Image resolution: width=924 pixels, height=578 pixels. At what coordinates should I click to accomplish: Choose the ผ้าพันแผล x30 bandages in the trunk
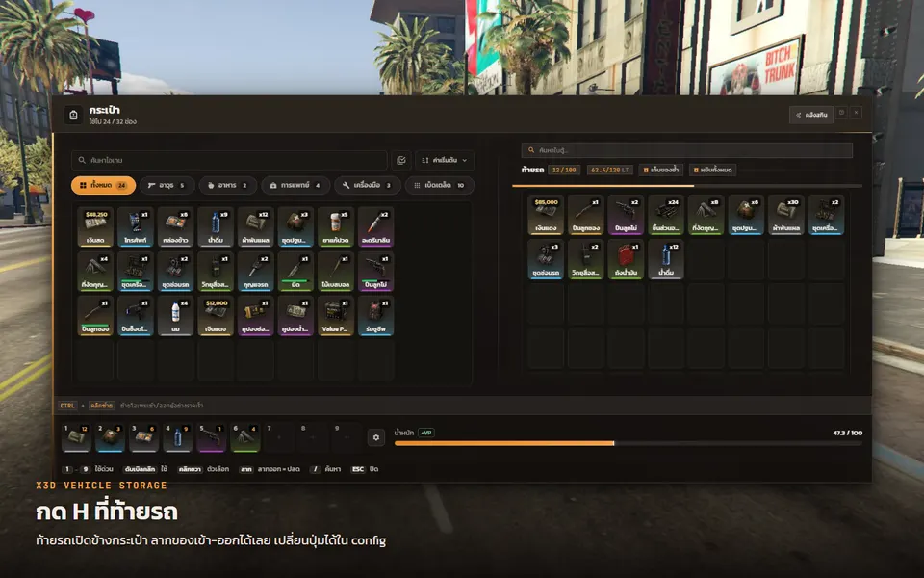click(786, 215)
